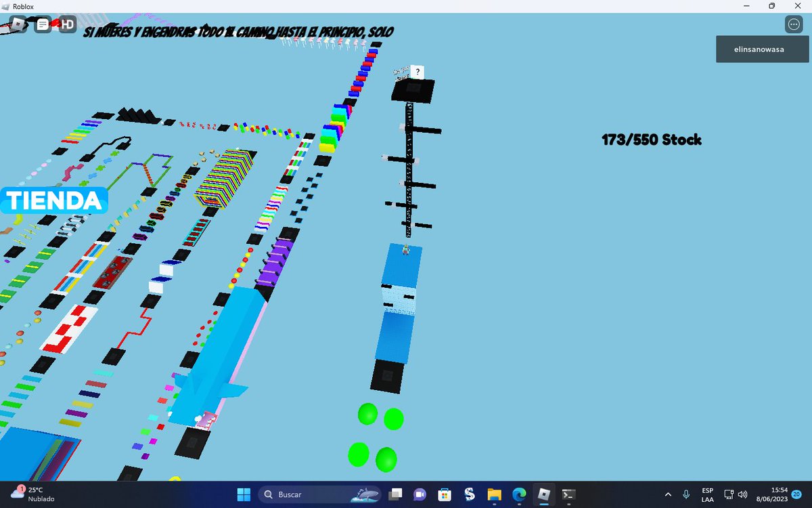Click the 173/550 Stock label
The height and width of the screenshot is (508, 812).
(x=652, y=140)
